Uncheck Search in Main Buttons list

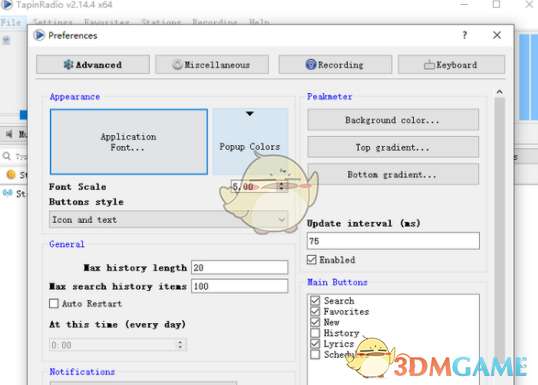tap(315, 301)
